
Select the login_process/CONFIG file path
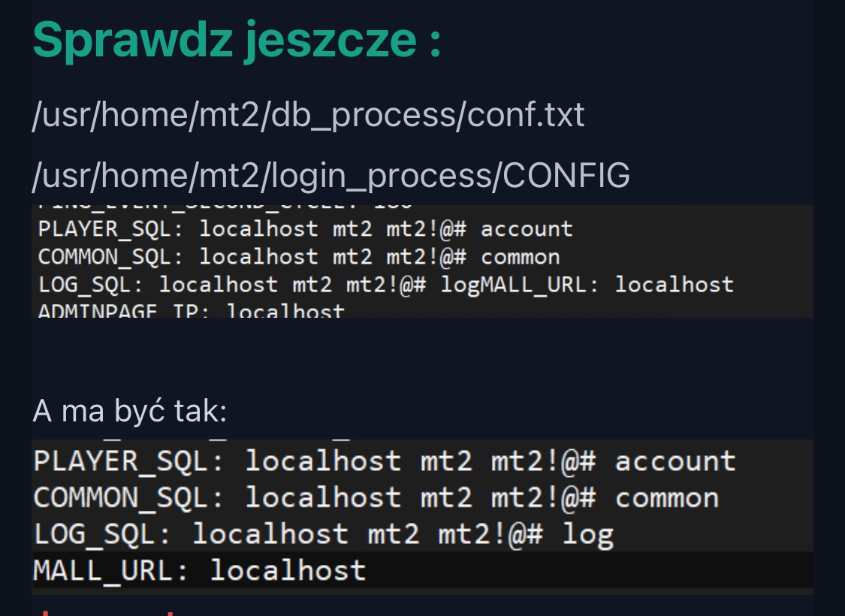pyautogui.click(x=330, y=176)
